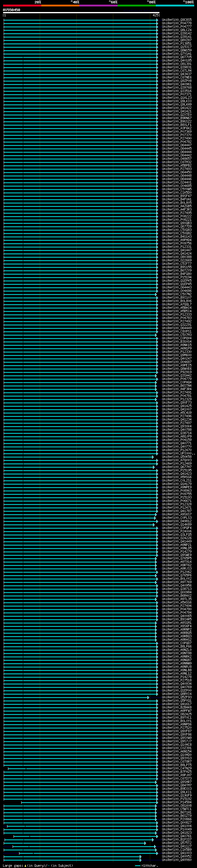Select the UniRef100_P08963 label

point(176,491)
